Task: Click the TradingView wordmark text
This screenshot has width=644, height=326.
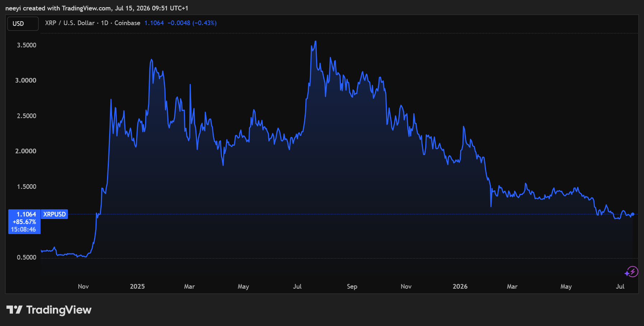Action: [x=59, y=310]
